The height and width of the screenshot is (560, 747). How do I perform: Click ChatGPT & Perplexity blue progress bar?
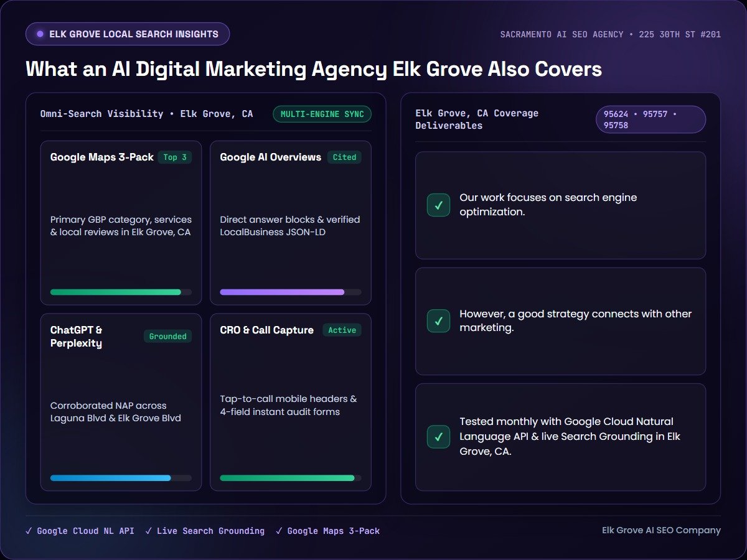tap(121, 478)
